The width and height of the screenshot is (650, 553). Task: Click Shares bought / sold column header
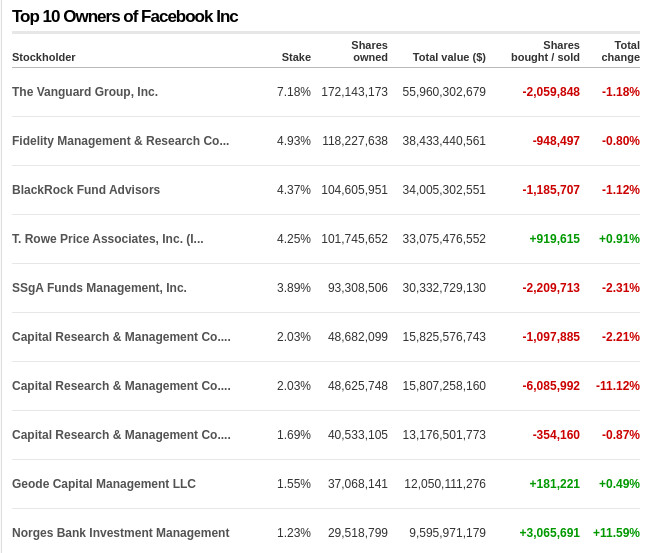click(x=545, y=51)
